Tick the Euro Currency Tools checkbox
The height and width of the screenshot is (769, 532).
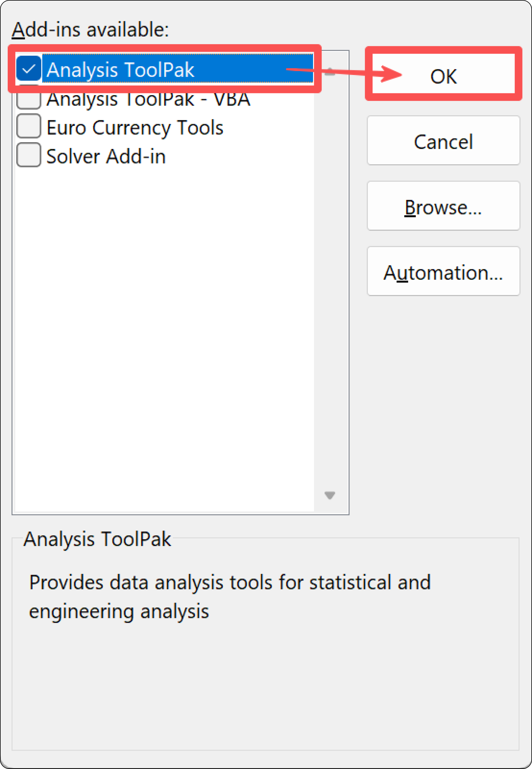pyautogui.click(x=29, y=126)
